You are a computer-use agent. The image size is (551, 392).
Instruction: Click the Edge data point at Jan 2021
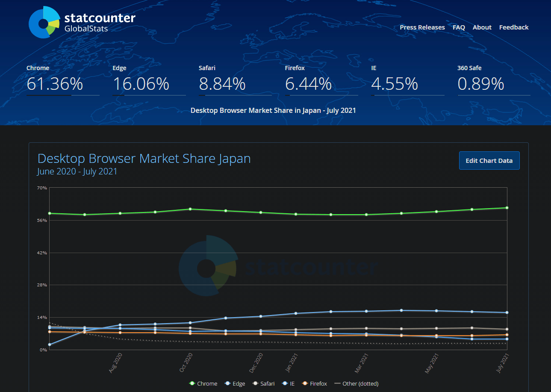(x=296, y=313)
